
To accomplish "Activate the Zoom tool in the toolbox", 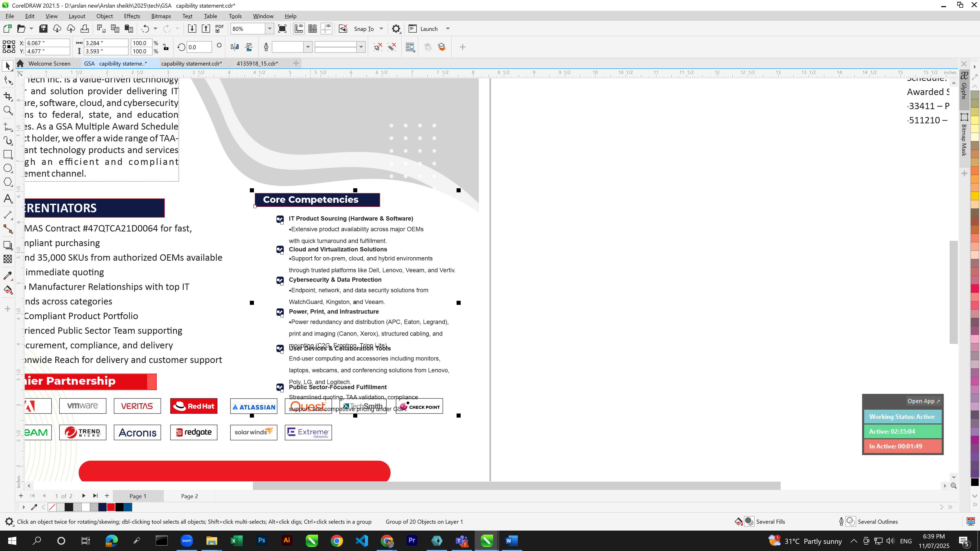I will [8, 111].
